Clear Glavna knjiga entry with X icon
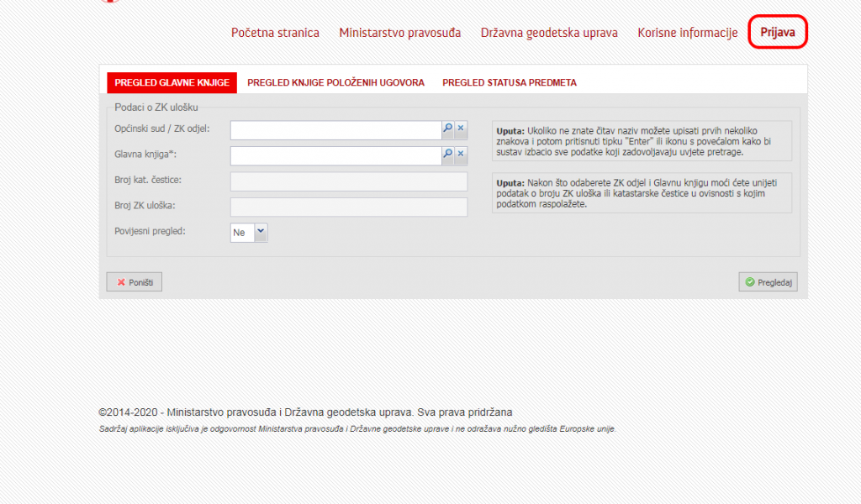The image size is (861, 504). click(461, 155)
